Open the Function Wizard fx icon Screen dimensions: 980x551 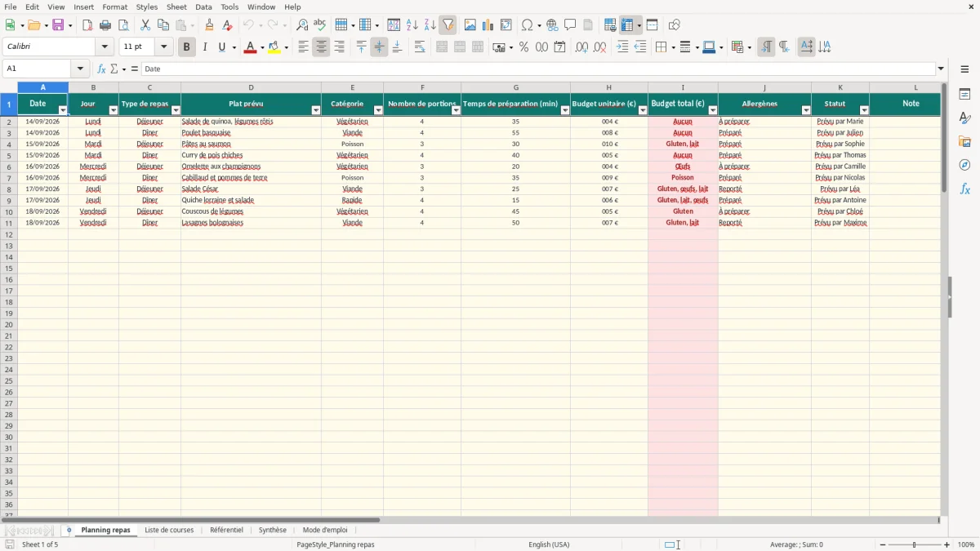point(101,69)
